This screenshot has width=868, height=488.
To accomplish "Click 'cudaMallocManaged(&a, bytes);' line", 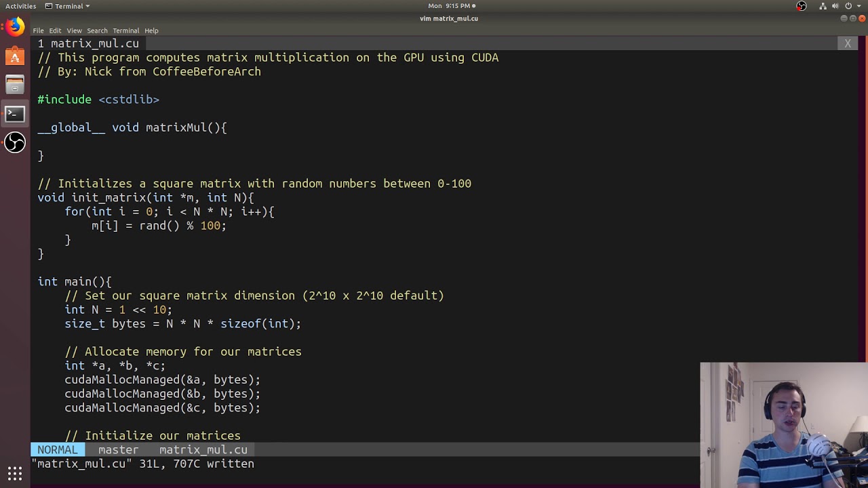I will coord(163,380).
